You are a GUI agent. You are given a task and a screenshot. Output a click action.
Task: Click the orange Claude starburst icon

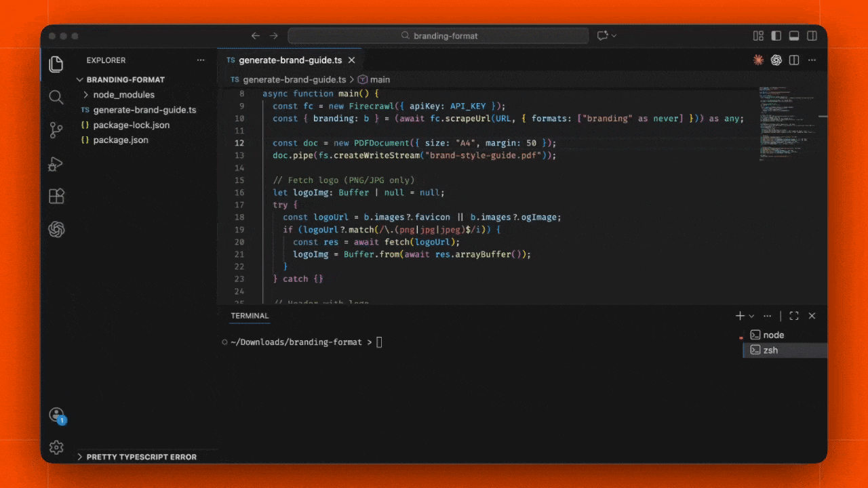click(759, 60)
